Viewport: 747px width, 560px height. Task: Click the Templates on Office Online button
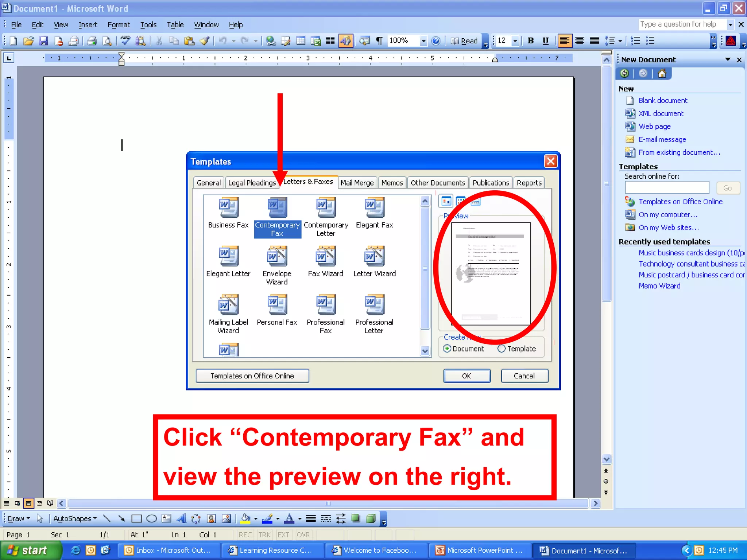(252, 376)
